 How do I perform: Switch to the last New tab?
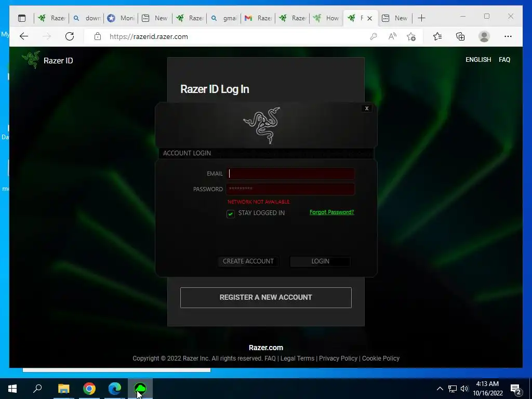(395, 18)
